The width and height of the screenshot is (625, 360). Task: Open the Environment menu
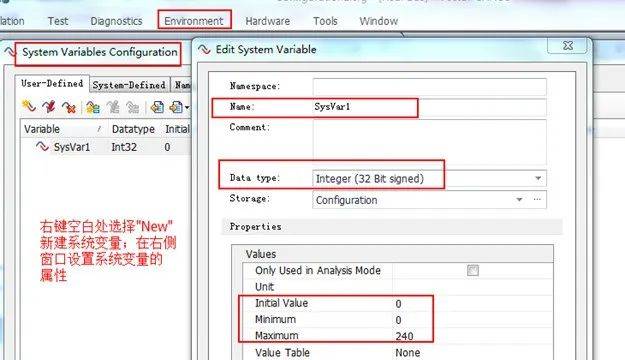click(x=194, y=21)
